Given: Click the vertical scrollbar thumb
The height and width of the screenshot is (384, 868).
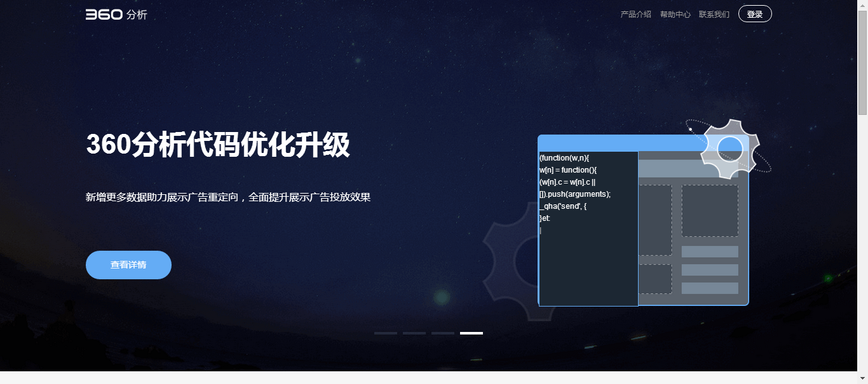Looking at the screenshot, I should point(862,62).
